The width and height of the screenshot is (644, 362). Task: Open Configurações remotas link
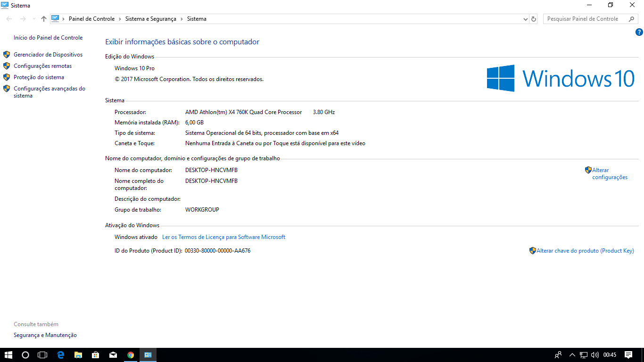pos(43,66)
